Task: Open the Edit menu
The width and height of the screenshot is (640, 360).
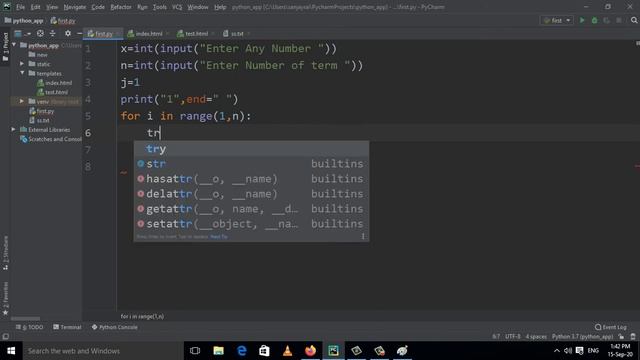Action: (36, 7)
